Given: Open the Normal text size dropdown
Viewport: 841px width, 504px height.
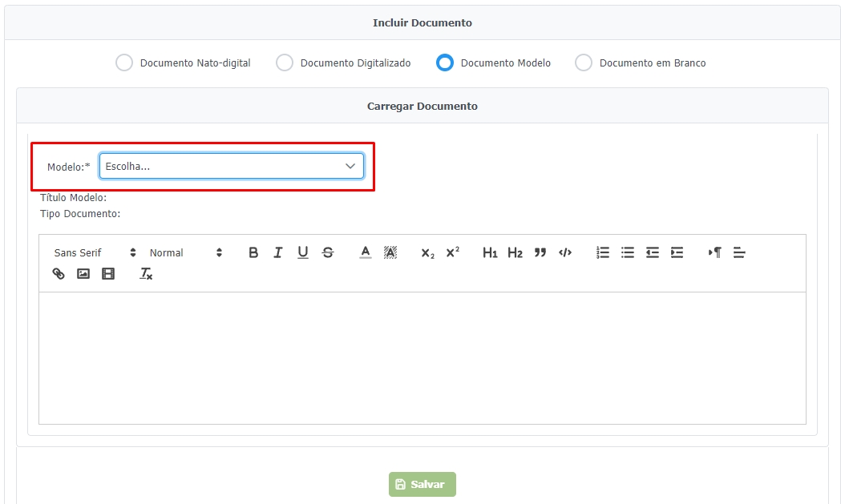Looking at the screenshot, I should (186, 252).
